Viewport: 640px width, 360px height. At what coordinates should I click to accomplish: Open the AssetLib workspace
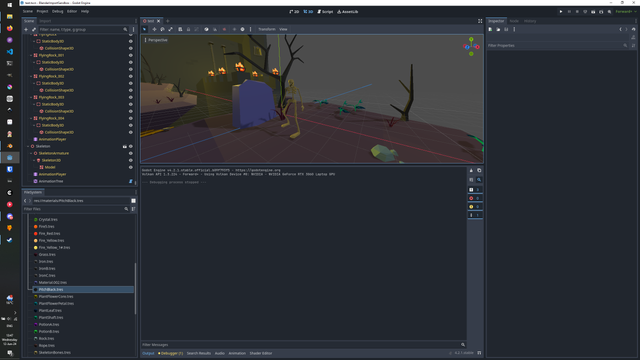[347, 12]
